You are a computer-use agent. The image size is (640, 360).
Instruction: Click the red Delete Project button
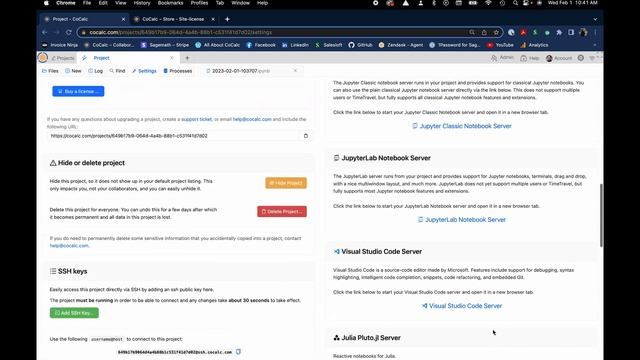click(x=282, y=211)
